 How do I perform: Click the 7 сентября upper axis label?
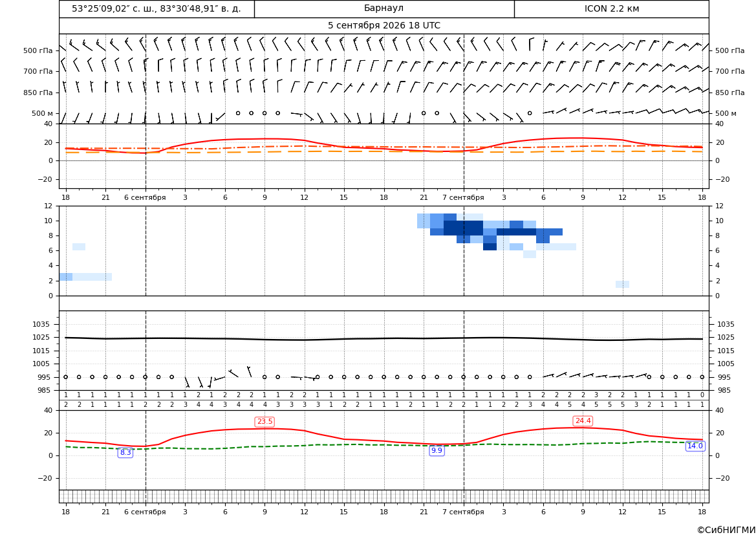coord(463,197)
